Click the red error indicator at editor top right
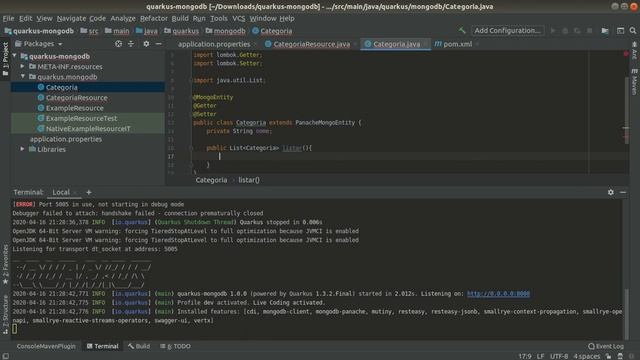Screen dimensions: 640x360 click(626, 54)
